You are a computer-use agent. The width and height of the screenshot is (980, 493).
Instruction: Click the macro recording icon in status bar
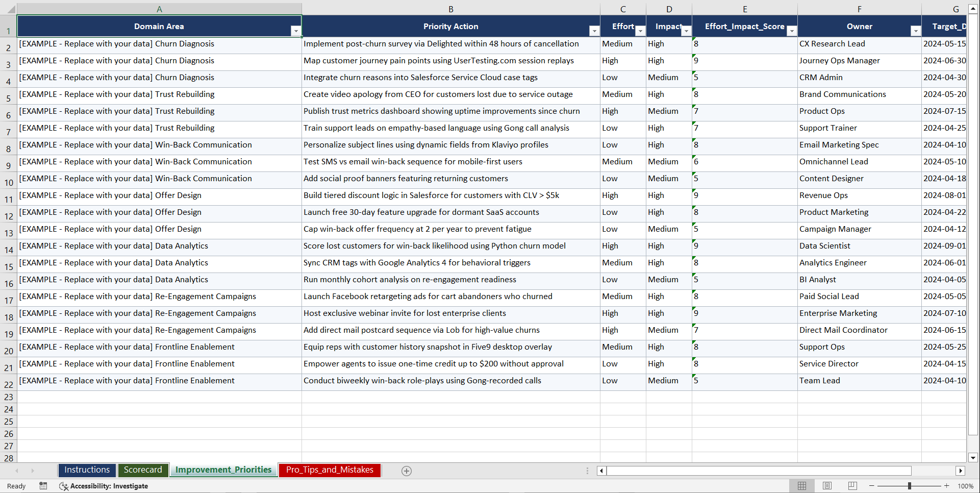pyautogui.click(x=43, y=486)
